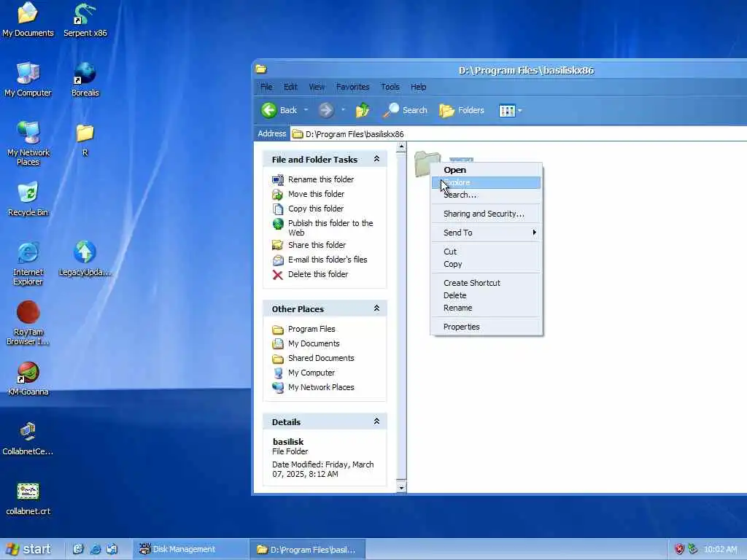Image resolution: width=747 pixels, height=560 pixels.
Task: Open the View menu
Action: coord(317,87)
